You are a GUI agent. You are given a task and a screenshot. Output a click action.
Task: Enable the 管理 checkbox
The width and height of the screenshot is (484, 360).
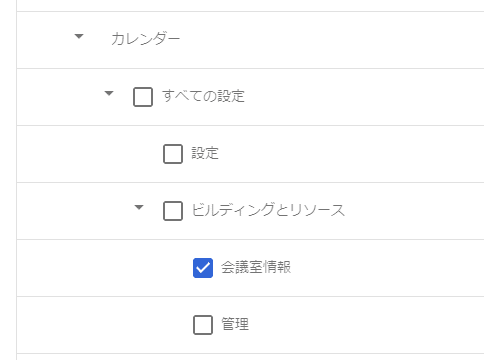click(x=203, y=325)
